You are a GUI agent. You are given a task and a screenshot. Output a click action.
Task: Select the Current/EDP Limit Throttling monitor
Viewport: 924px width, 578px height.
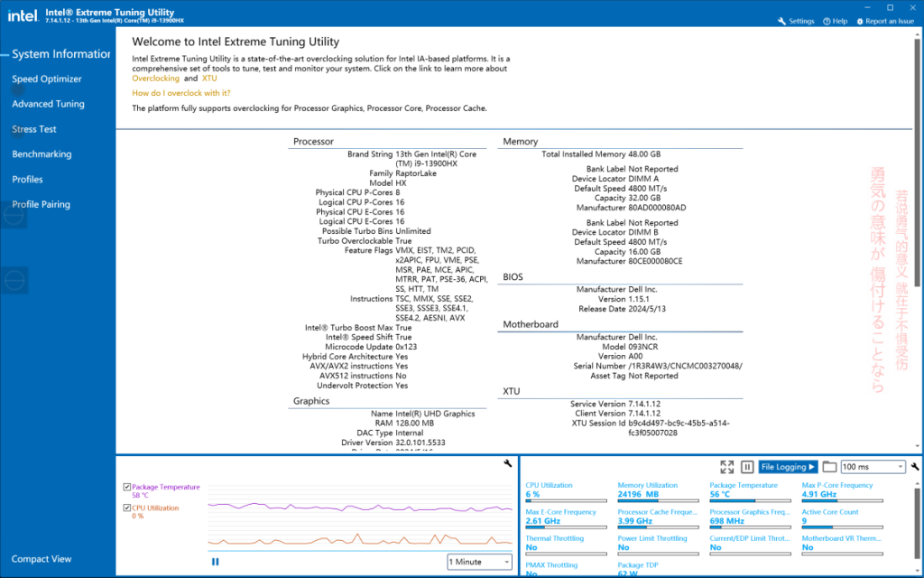point(750,545)
